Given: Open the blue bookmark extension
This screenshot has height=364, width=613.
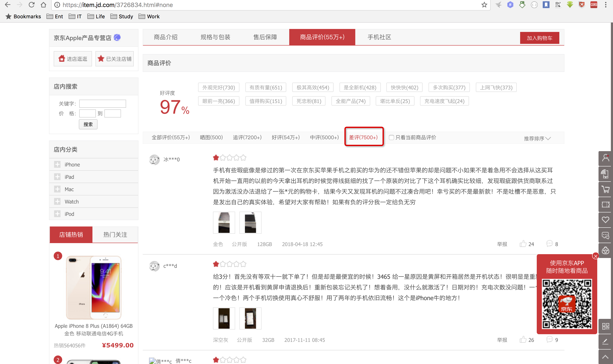Looking at the screenshot, I should click(546, 5).
